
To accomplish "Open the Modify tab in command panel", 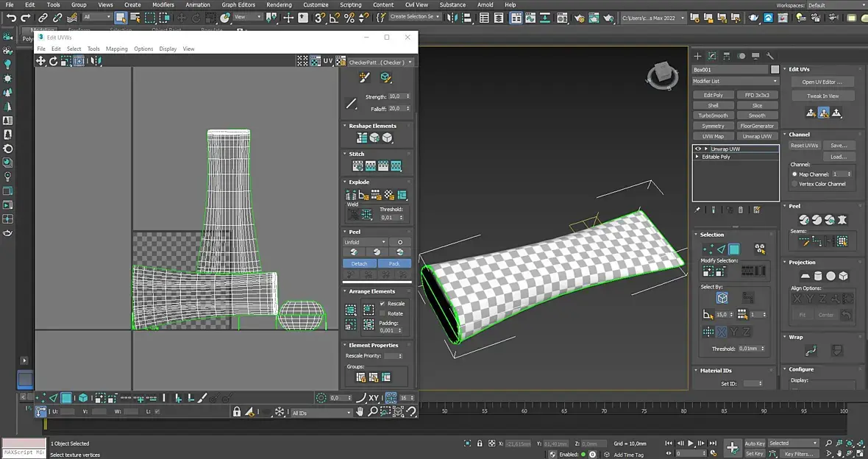I will (712, 56).
